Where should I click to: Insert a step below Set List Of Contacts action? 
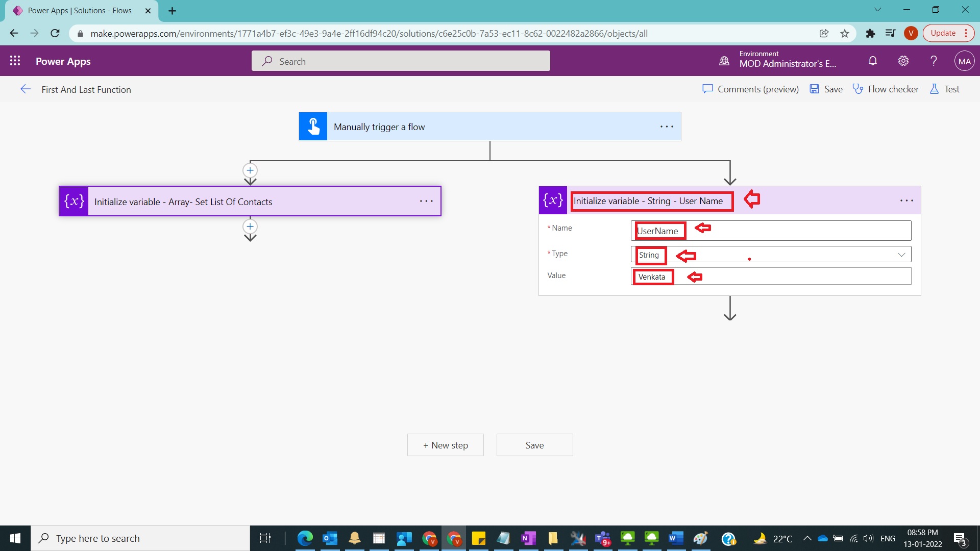click(250, 226)
